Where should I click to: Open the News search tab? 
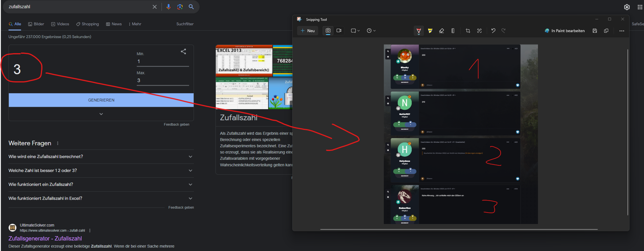(x=114, y=24)
